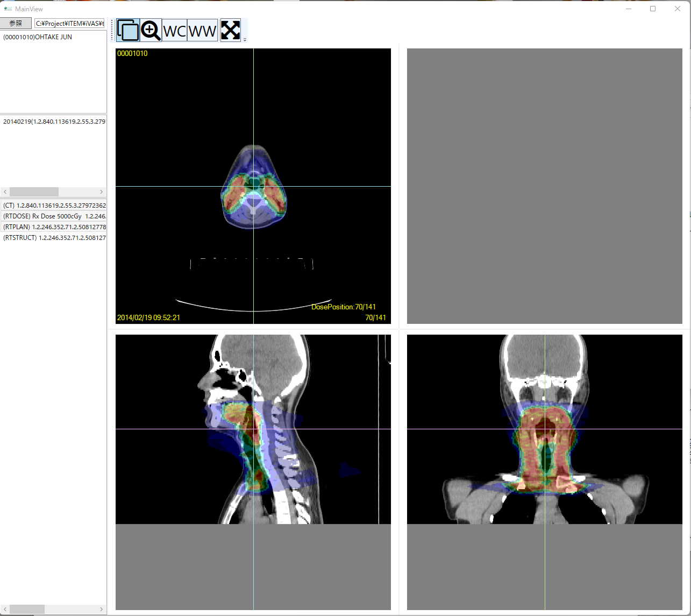Select the (RTDOSE) Rx Dose 5000cGy row
This screenshot has width=691, height=616.
54,216
